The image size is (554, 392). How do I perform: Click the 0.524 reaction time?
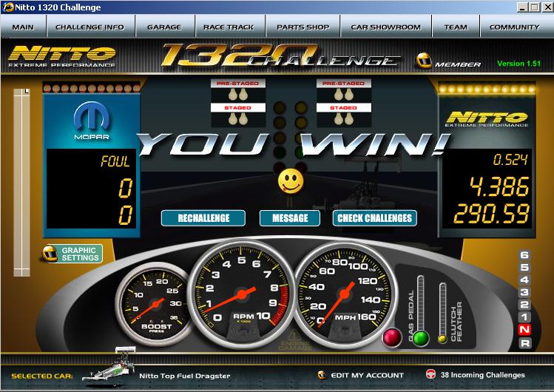[x=510, y=160]
